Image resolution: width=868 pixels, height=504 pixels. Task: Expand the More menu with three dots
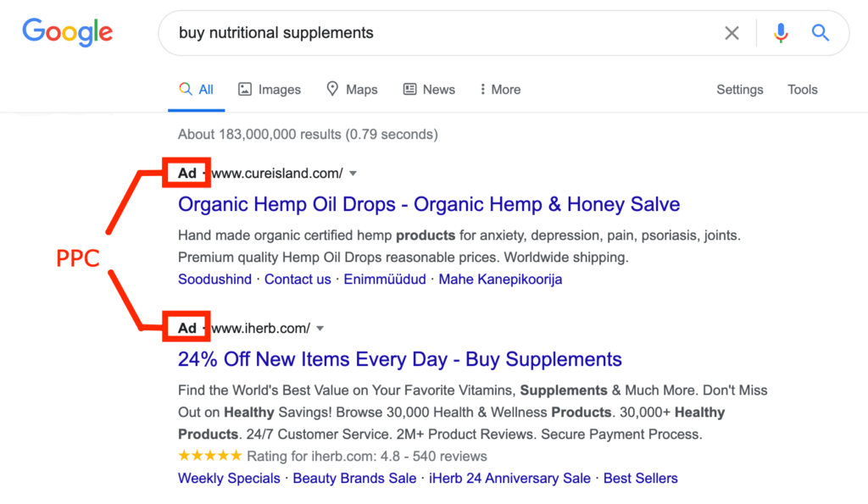click(499, 90)
